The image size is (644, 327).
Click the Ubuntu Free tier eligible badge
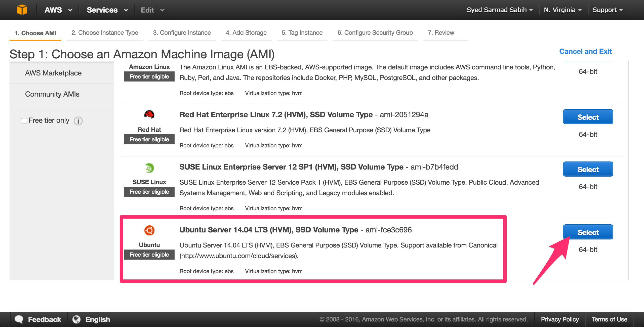pyautogui.click(x=149, y=255)
